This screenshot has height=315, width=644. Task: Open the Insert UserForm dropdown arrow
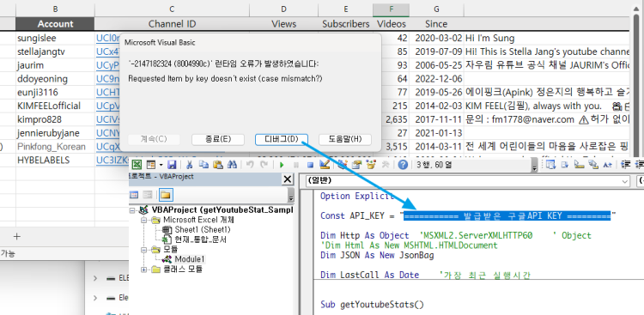161,165
